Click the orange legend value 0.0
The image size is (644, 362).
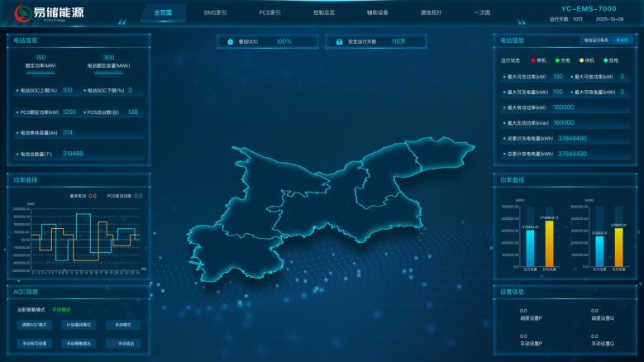point(93,196)
